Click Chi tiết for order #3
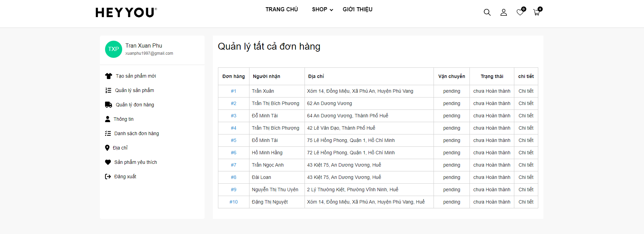Image resolution: width=644 pixels, height=234 pixels. point(526,116)
